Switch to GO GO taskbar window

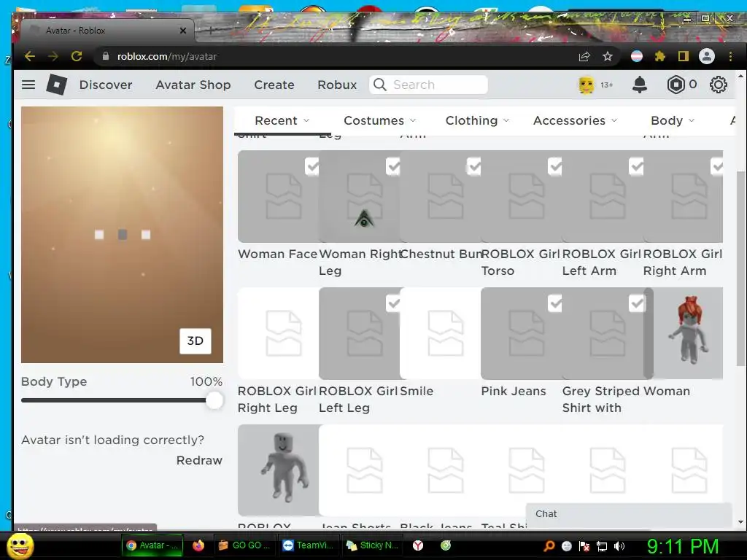click(244, 545)
